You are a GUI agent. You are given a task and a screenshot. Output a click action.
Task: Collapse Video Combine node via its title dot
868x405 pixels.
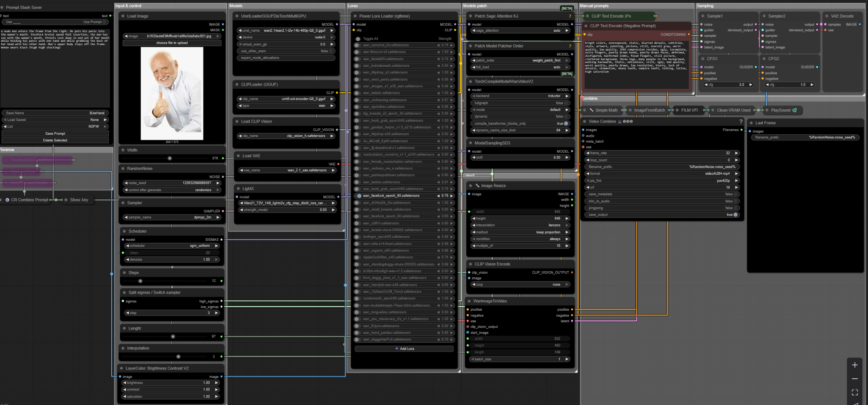[x=584, y=121]
